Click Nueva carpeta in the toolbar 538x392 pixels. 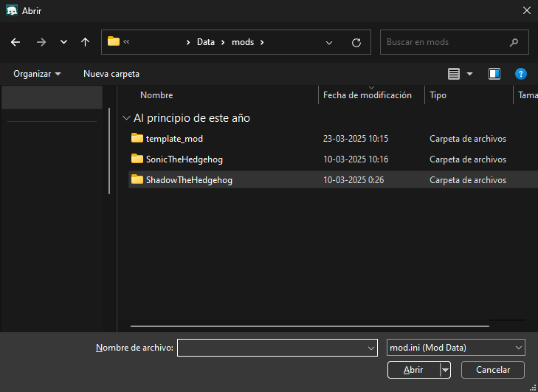111,74
